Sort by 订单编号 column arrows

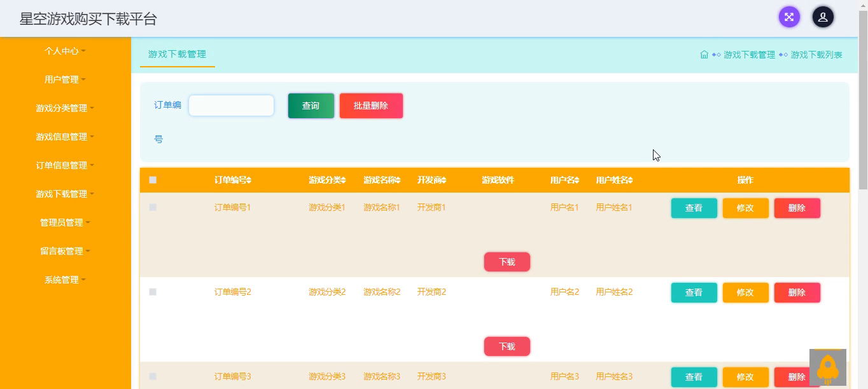(249, 181)
